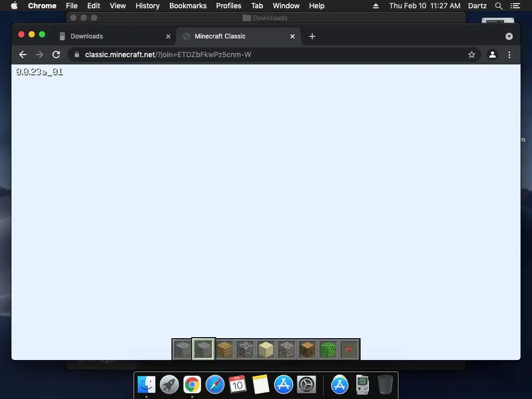Open the tab search dropdown arrow
The image size is (532, 399).
point(509,36)
